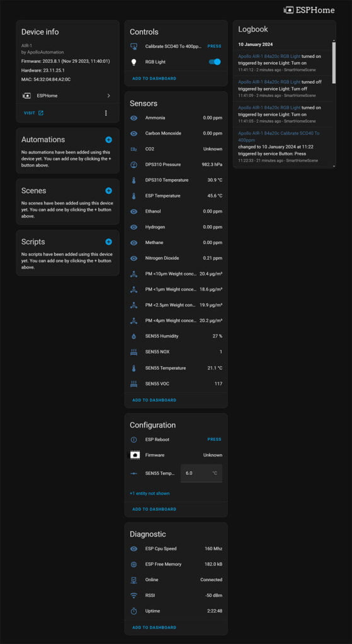Image resolution: width=352 pixels, height=644 pixels.
Task: Click the add Scripts plus icon
Action: pyautogui.click(x=108, y=242)
